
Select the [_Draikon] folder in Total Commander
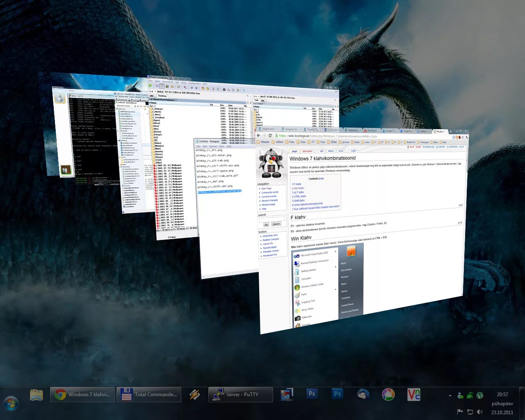click(x=157, y=109)
